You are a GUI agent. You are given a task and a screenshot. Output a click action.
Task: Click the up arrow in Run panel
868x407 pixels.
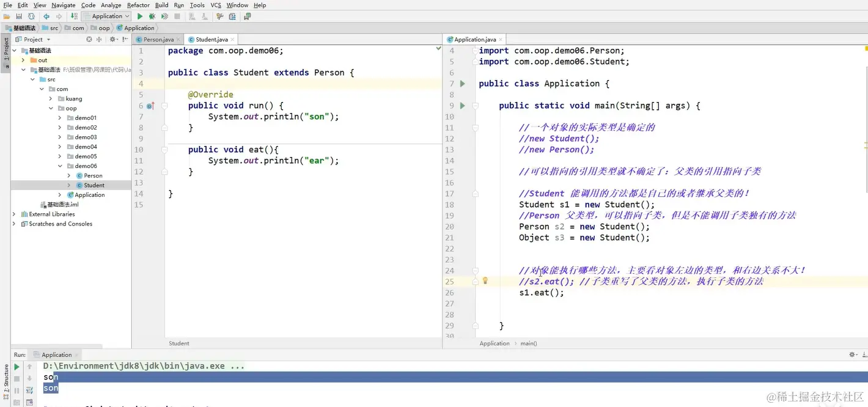click(x=29, y=367)
